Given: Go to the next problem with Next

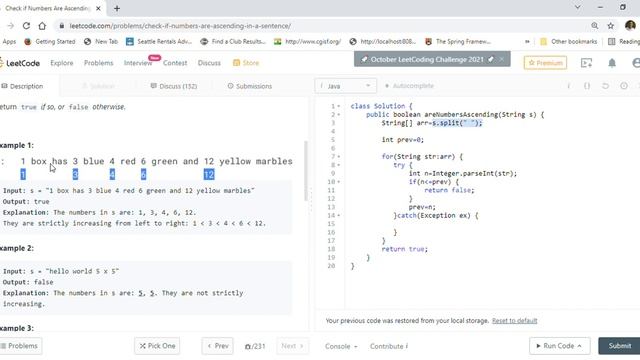Looking at the screenshot, I should (x=292, y=346).
